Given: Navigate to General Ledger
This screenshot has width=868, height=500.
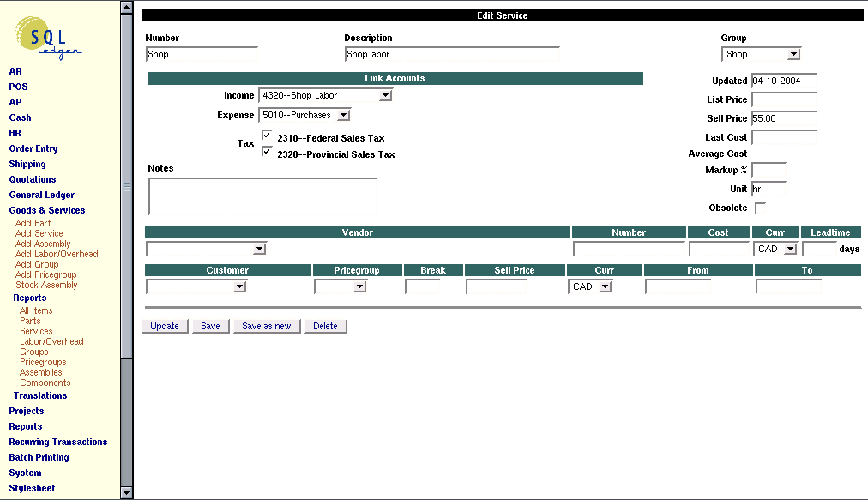Looking at the screenshot, I should point(41,195).
